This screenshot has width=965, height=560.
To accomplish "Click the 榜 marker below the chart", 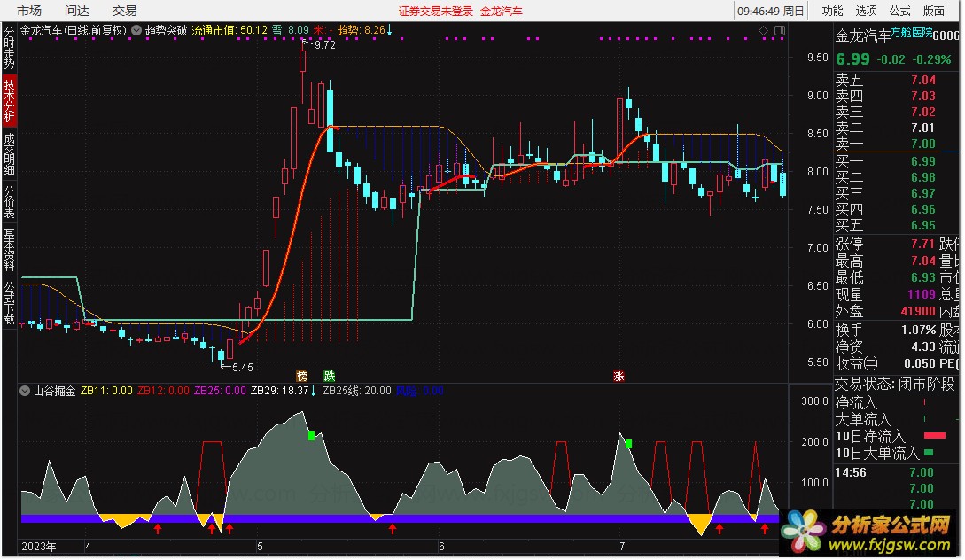I will 301,376.
